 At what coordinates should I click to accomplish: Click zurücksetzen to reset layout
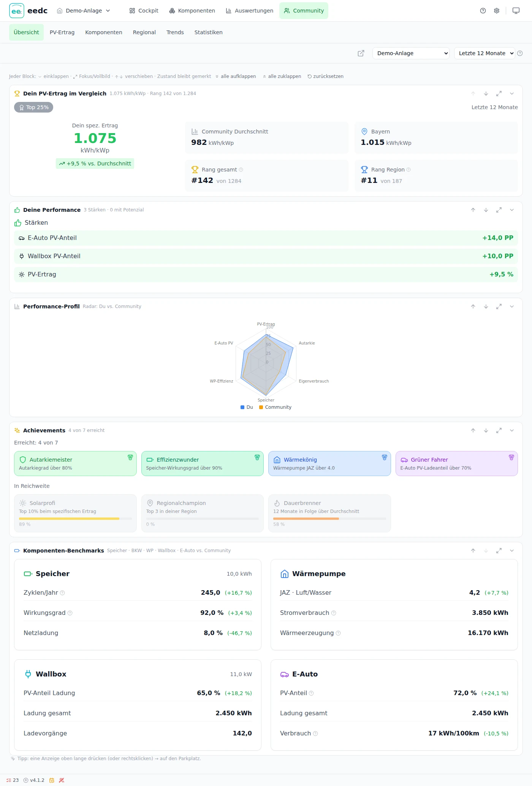click(x=325, y=76)
